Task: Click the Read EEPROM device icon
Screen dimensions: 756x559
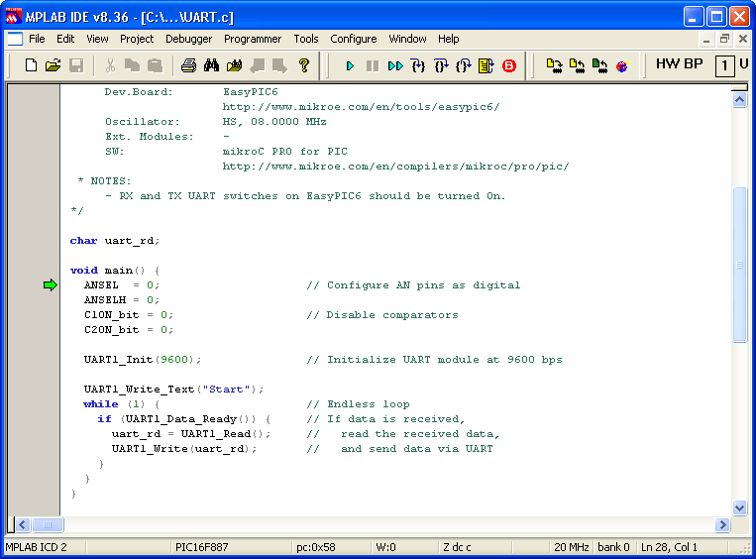Action: click(x=599, y=65)
